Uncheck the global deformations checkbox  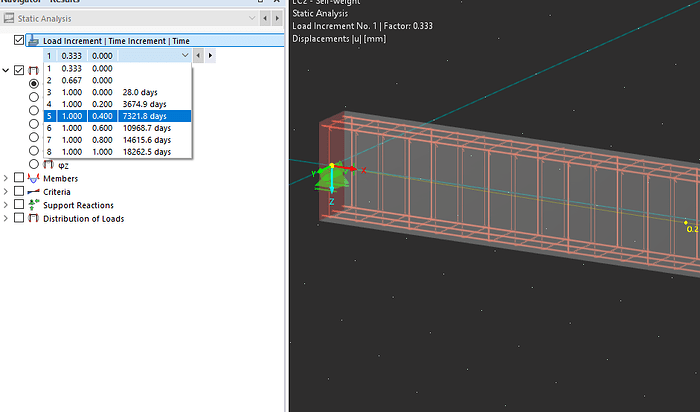point(19,70)
